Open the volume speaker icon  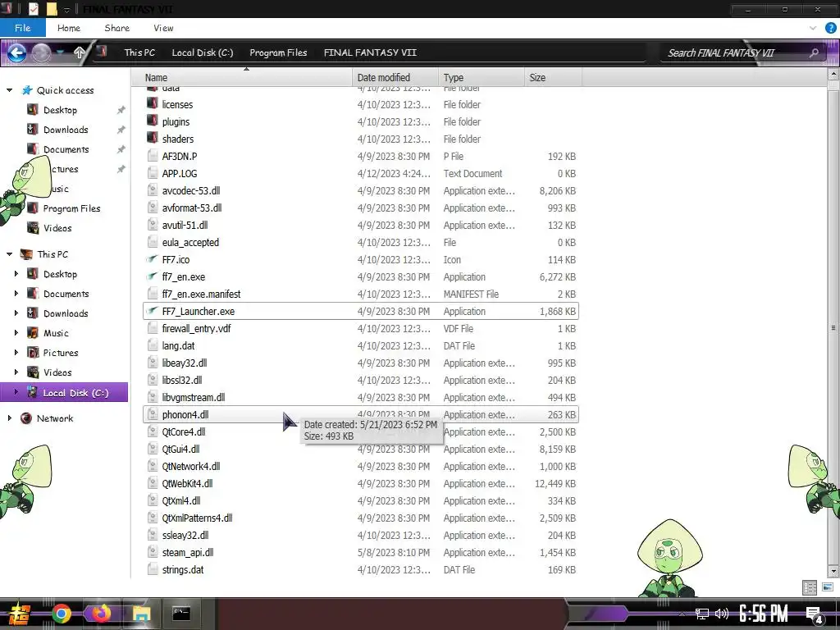pyautogui.click(x=722, y=614)
